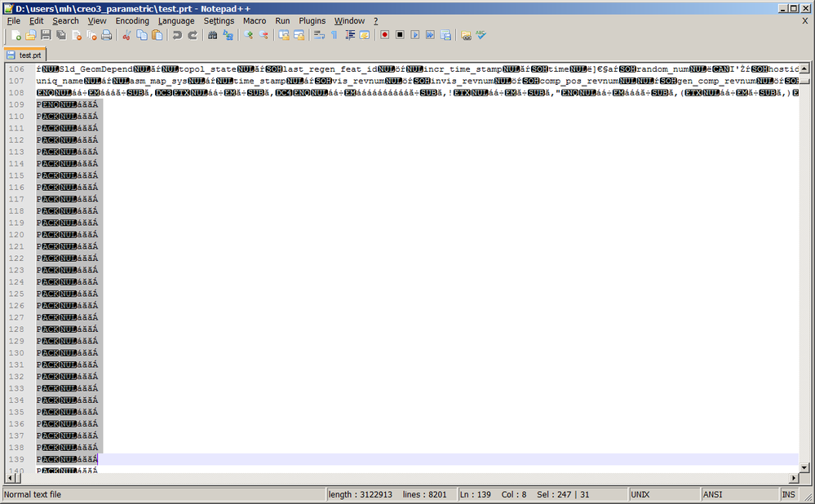Select the test.prt document tab
The width and height of the screenshot is (815, 504).
[25, 55]
